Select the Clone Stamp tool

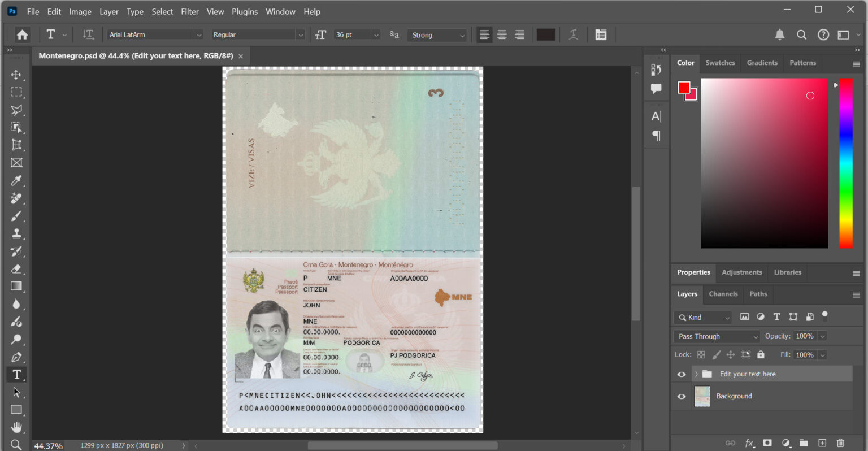pyautogui.click(x=16, y=233)
